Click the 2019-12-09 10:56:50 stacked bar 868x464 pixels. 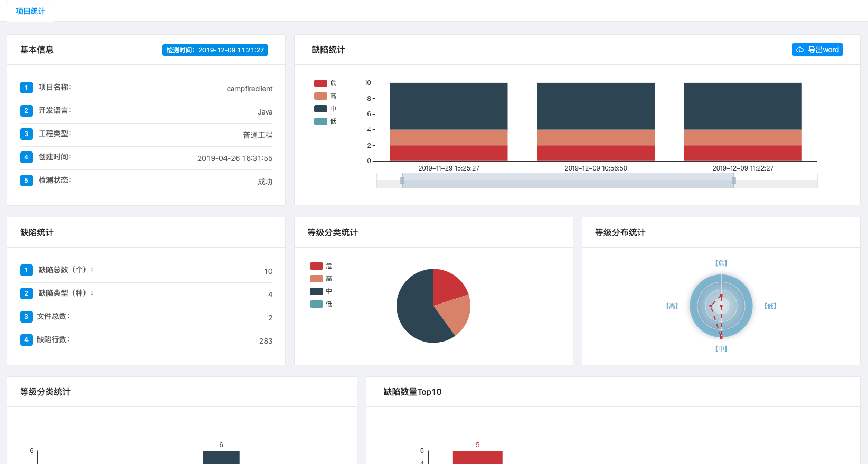pyautogui.click(x=596, y=122)
